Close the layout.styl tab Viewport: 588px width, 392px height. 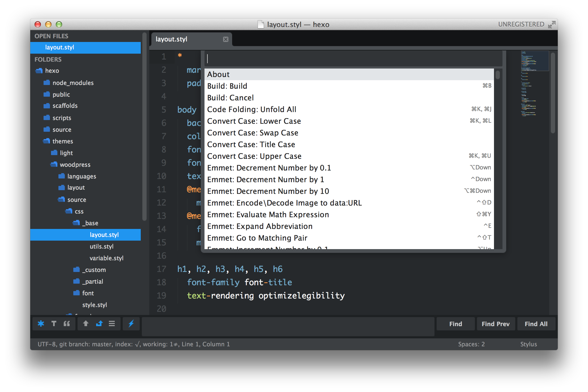point(226,39)
